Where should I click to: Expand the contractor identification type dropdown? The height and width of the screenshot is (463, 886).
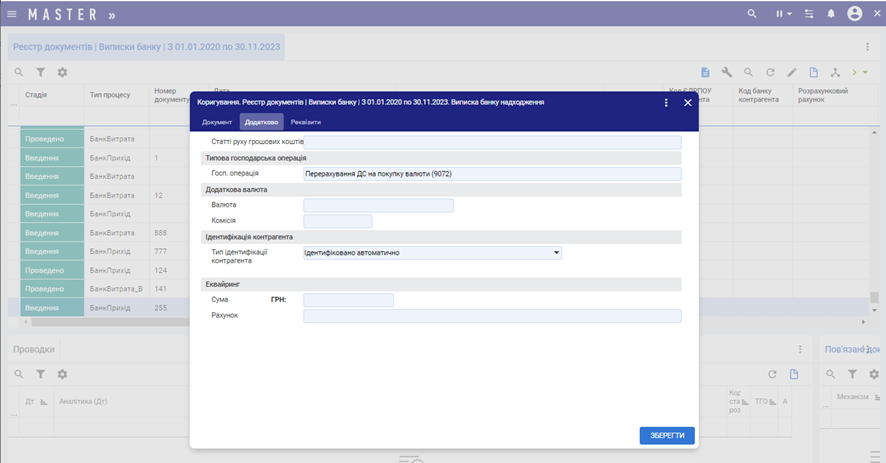[x=556, y=253]
